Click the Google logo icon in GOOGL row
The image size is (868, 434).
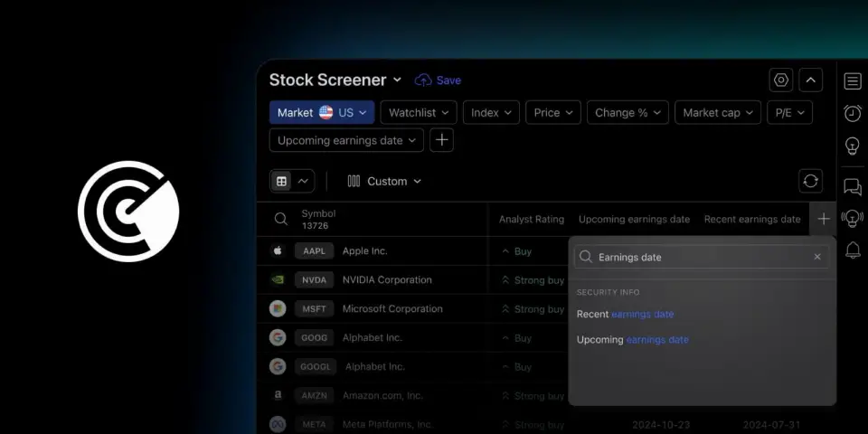278,366
